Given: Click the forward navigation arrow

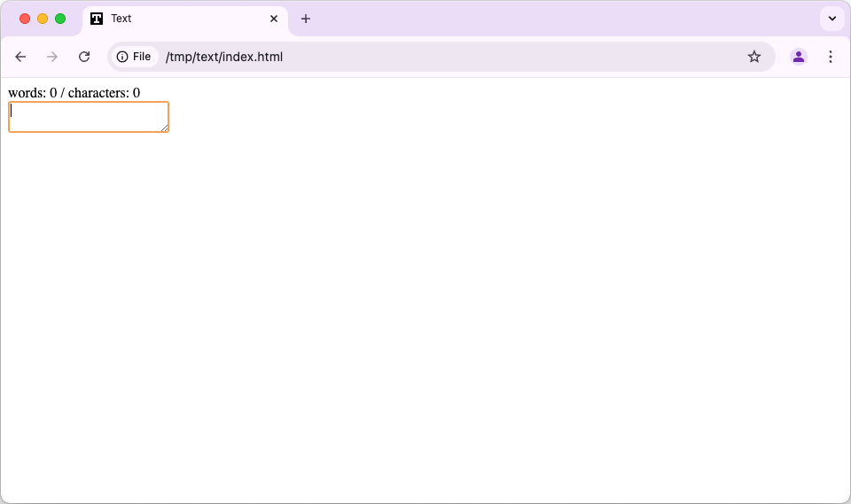Looking at the screenshot, I should 52,57.
